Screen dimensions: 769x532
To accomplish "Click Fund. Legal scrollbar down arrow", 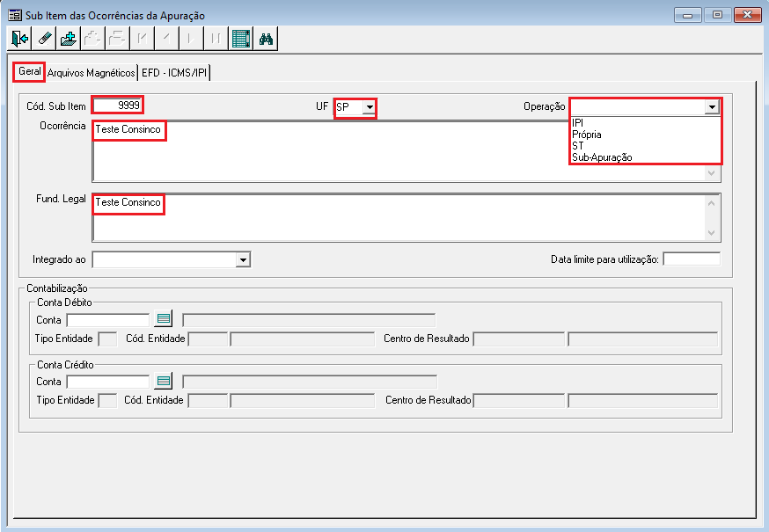I will [712, 233].
